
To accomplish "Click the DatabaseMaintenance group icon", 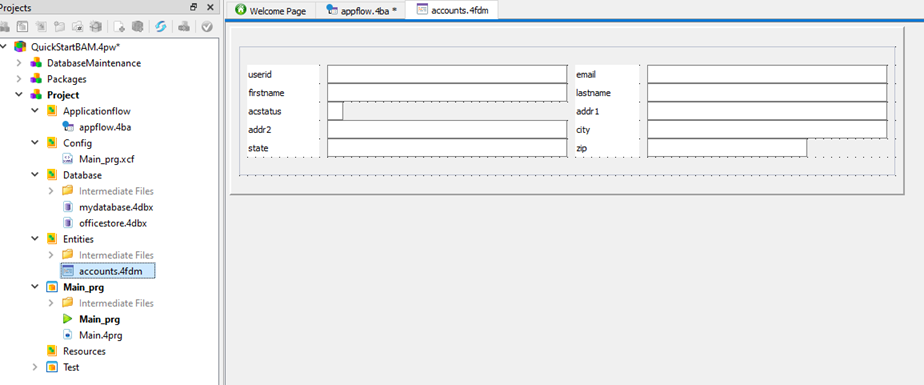I will coord(37,62).
